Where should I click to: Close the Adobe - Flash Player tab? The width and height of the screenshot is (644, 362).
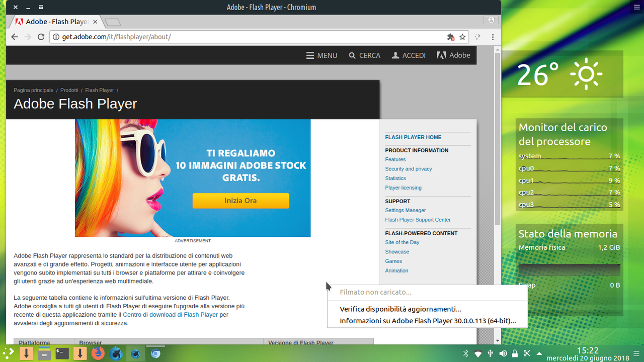click(x=95, y=22)
